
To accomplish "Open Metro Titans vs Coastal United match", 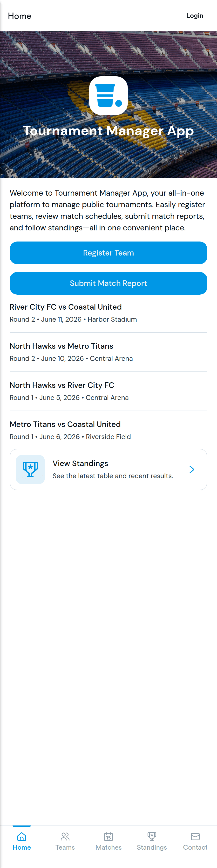I will [108, 430].
